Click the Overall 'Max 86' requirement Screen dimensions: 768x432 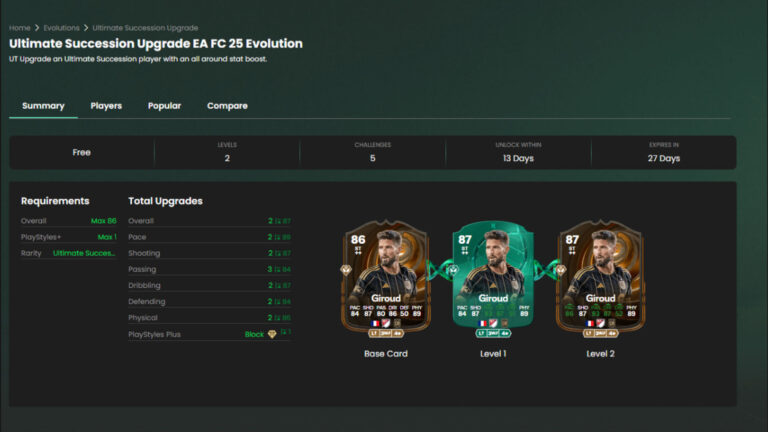pos(103,221)
